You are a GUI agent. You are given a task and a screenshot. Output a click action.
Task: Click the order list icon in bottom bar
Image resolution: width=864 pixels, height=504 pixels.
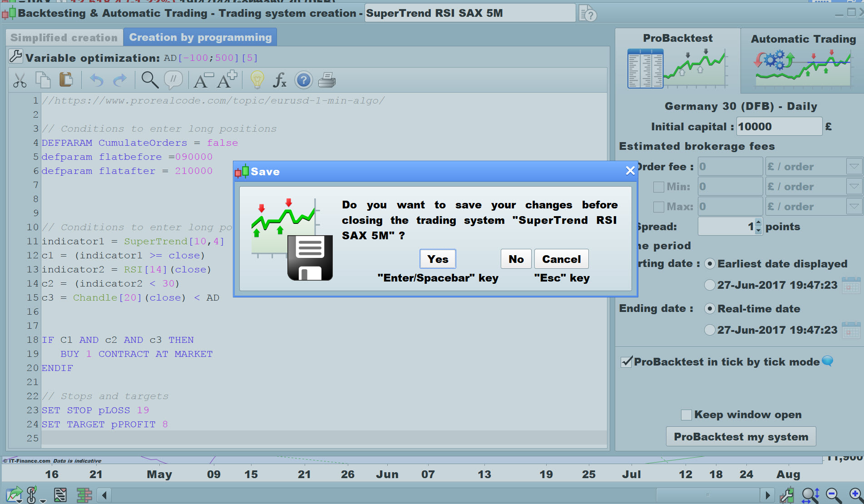[60, 494]
